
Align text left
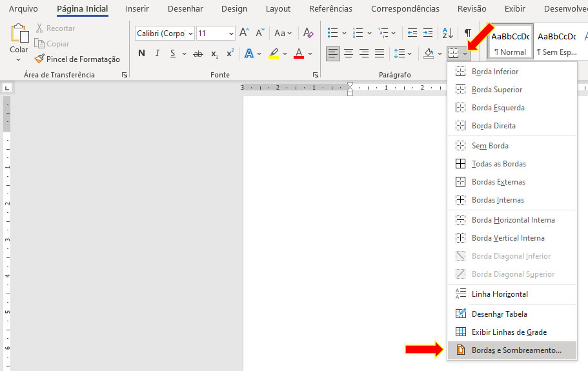(x=332, y=54)
